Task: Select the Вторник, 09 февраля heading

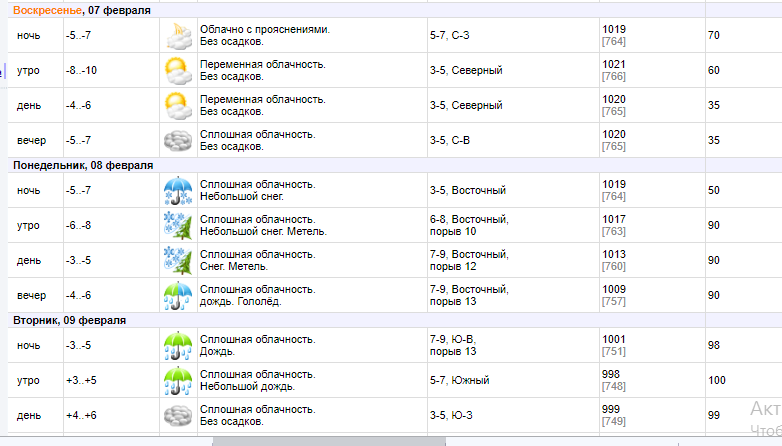Action: 69,320
